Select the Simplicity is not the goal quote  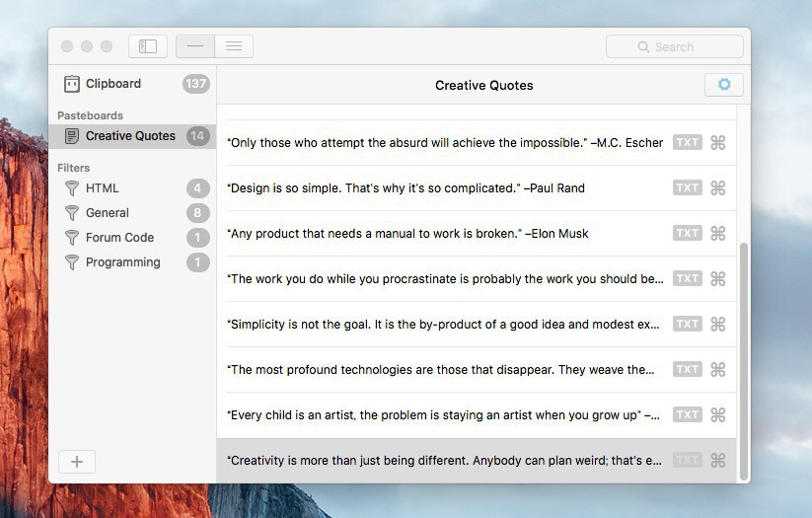(x=477, y=325)
